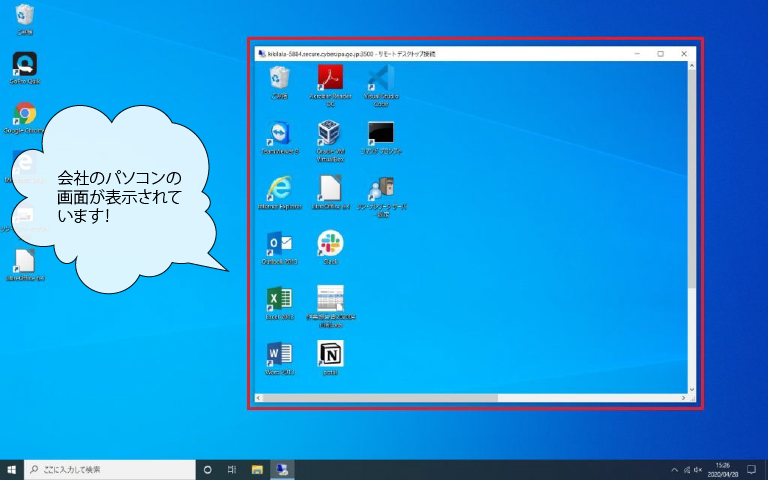Image resolution: width=768 pixels, height=480 pixels.
Task: Click the network icon in the system tray
Action: click(687, 470)
